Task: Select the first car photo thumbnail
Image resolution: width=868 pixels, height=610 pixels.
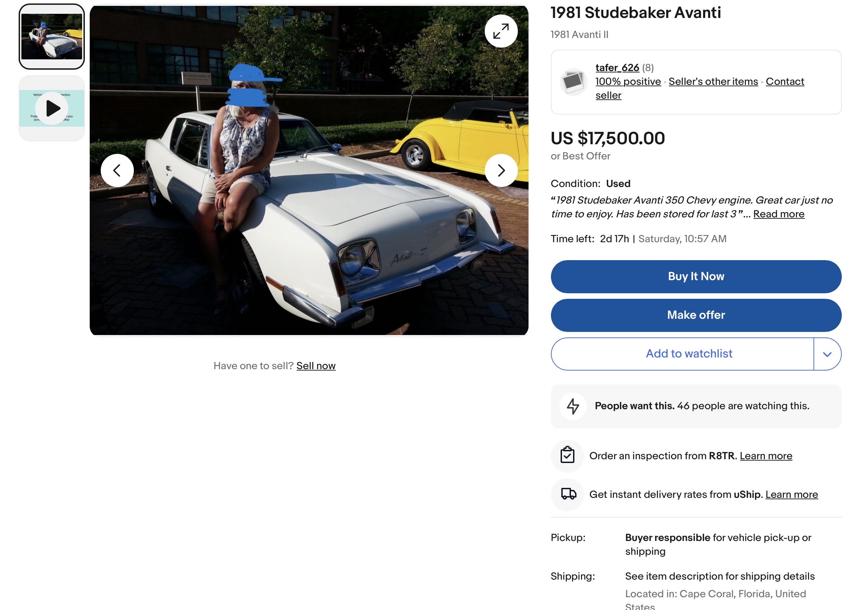Action: (52, 36)
